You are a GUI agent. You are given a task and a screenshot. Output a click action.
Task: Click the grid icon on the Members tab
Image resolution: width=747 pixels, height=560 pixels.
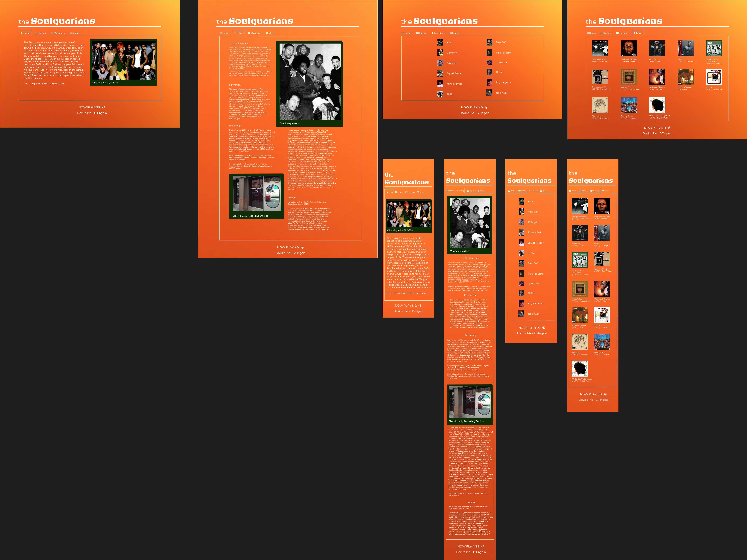point(52,33)
